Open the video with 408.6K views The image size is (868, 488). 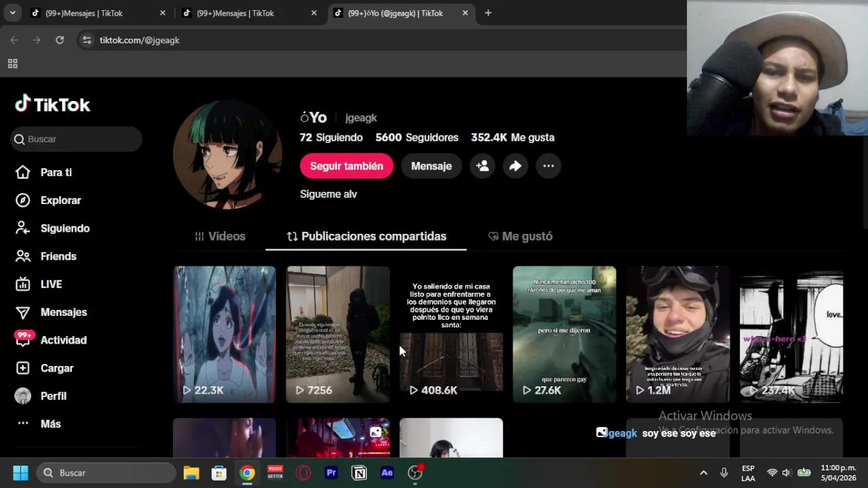pos(451,335)
